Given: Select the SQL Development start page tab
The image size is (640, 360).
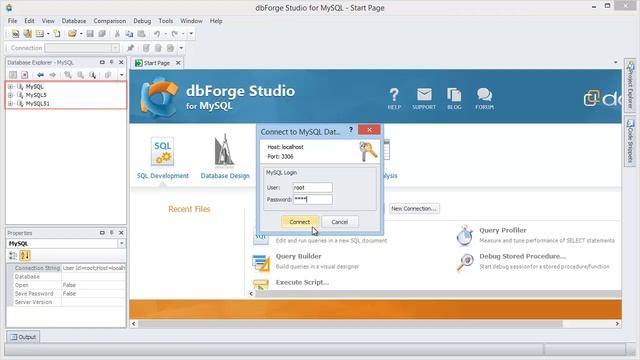Looking at the screenshot, I should [162, 158].
